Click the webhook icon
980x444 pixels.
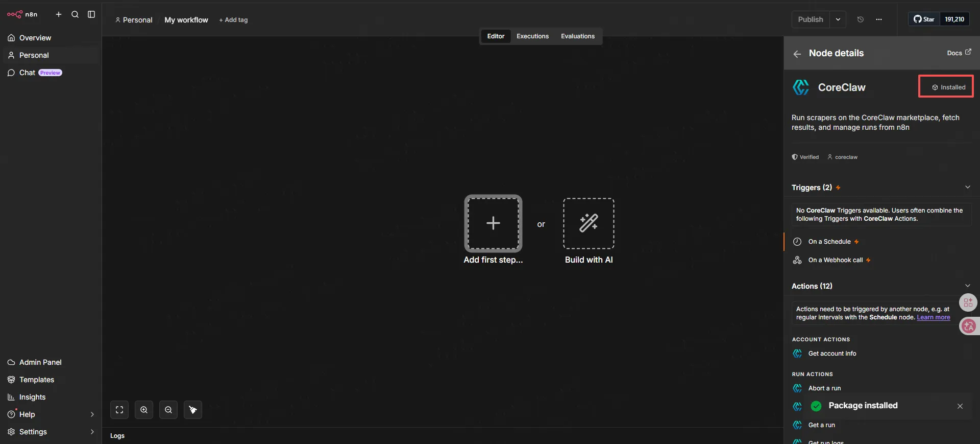(797, 260)
